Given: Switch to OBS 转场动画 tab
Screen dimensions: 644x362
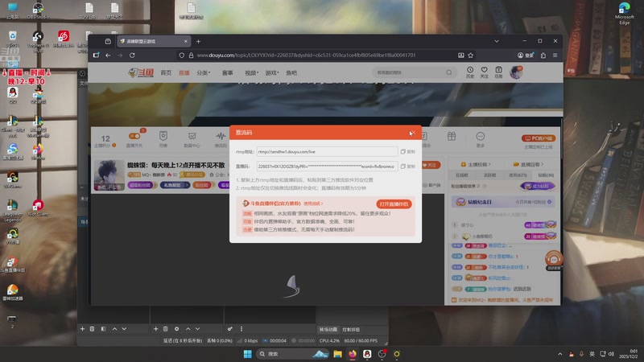Looking at the screenshot, I should click(328, 330).
